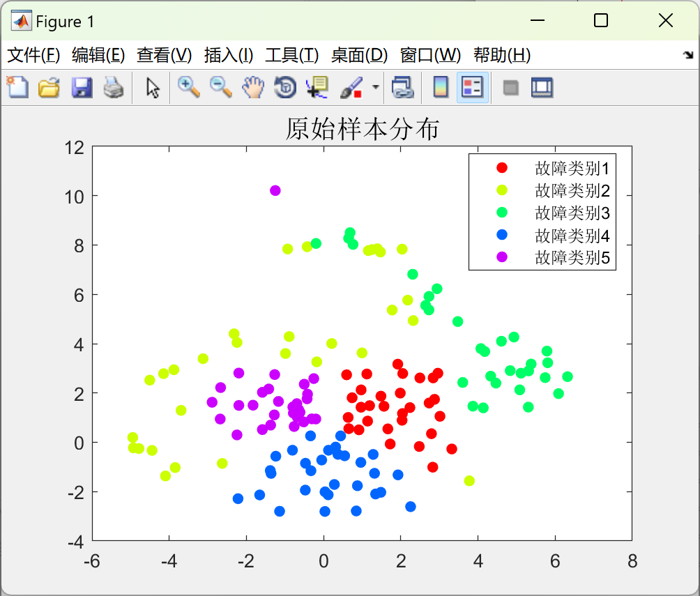This screenshot has width=700, height=596.
Task: Open the 工具(T) menu
Action: click(292, 55)
